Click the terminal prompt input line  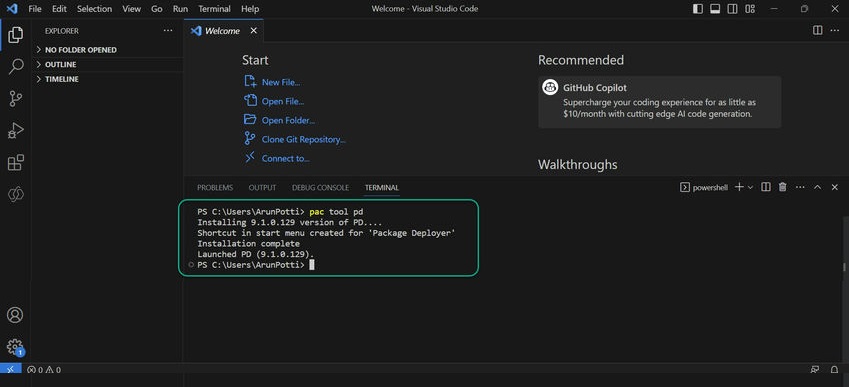pyautogui.click(x=256, y=265)
